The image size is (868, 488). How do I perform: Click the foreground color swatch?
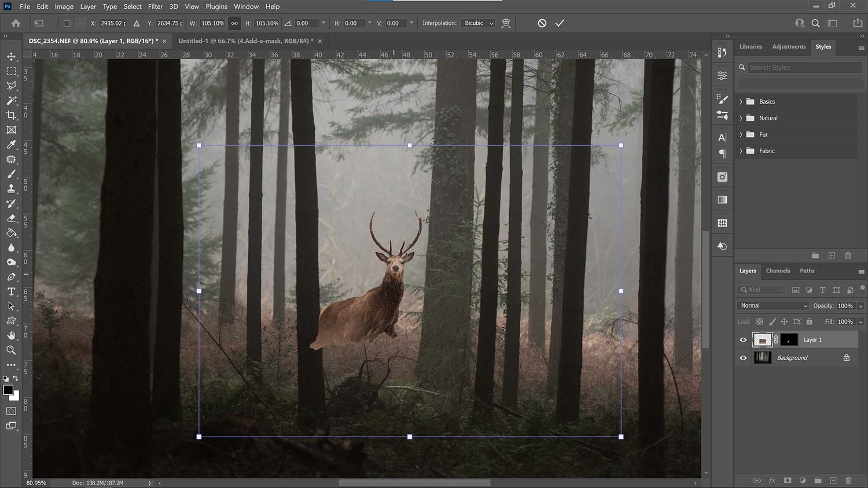tap(8, 390)
